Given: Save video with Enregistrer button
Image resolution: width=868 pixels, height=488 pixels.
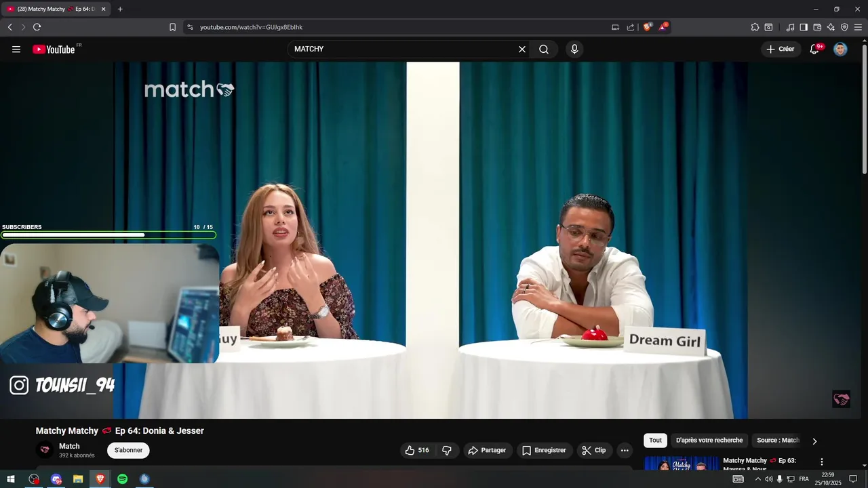Looking at the screenshot, I should point(544,450).
